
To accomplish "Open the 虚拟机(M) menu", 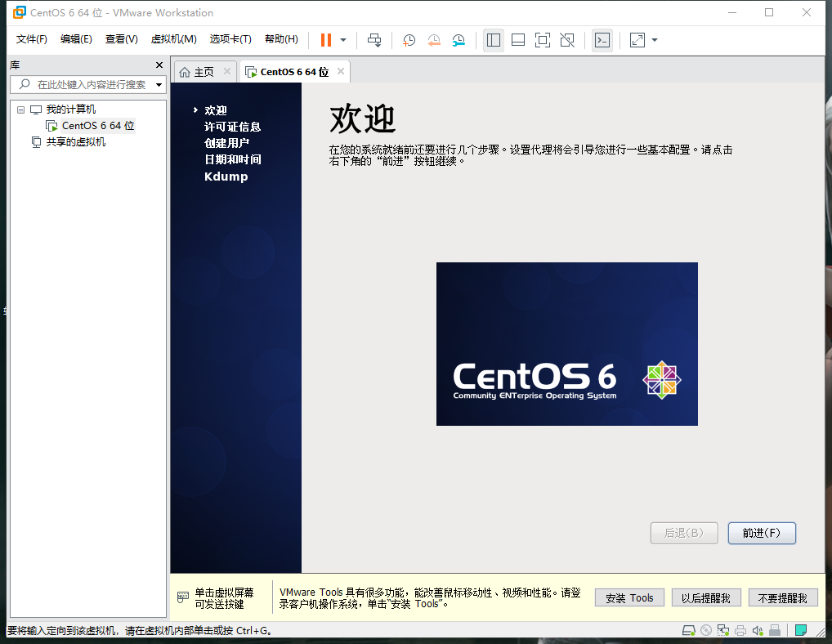I will click(x=173, y=39).
